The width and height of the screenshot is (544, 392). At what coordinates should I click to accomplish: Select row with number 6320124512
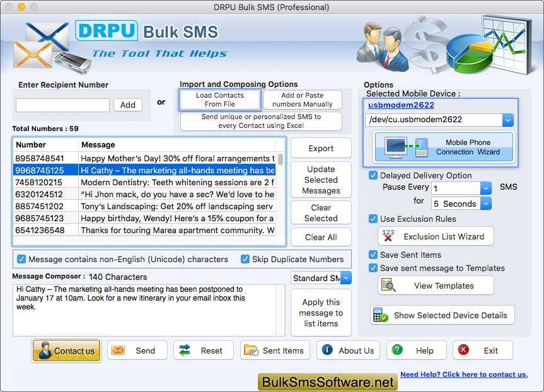(x=144, y=194)
